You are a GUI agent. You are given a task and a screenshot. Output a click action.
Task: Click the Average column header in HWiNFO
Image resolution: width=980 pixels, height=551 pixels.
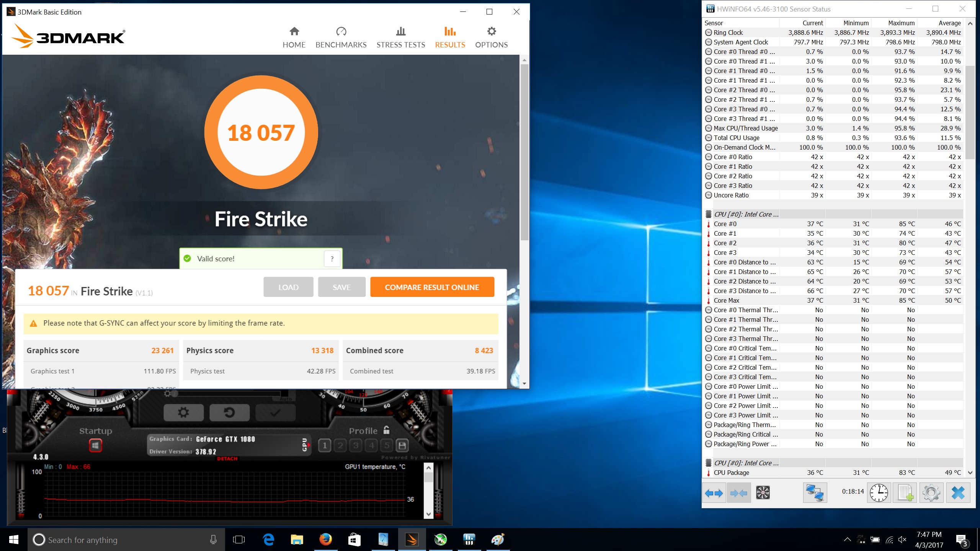tap(940, 23)
